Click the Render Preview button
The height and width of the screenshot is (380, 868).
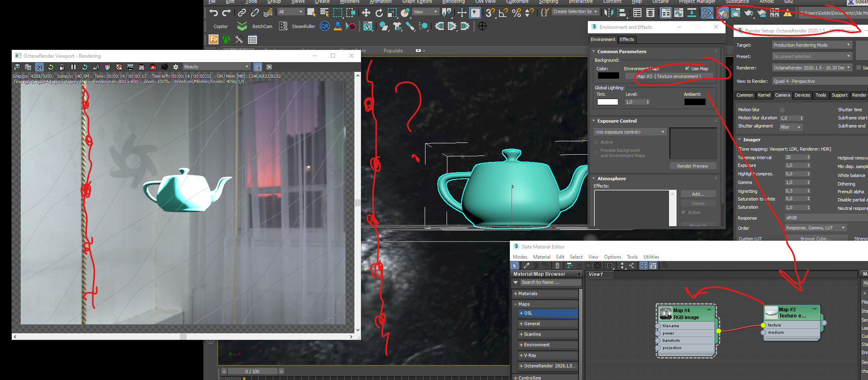[693, 166]
